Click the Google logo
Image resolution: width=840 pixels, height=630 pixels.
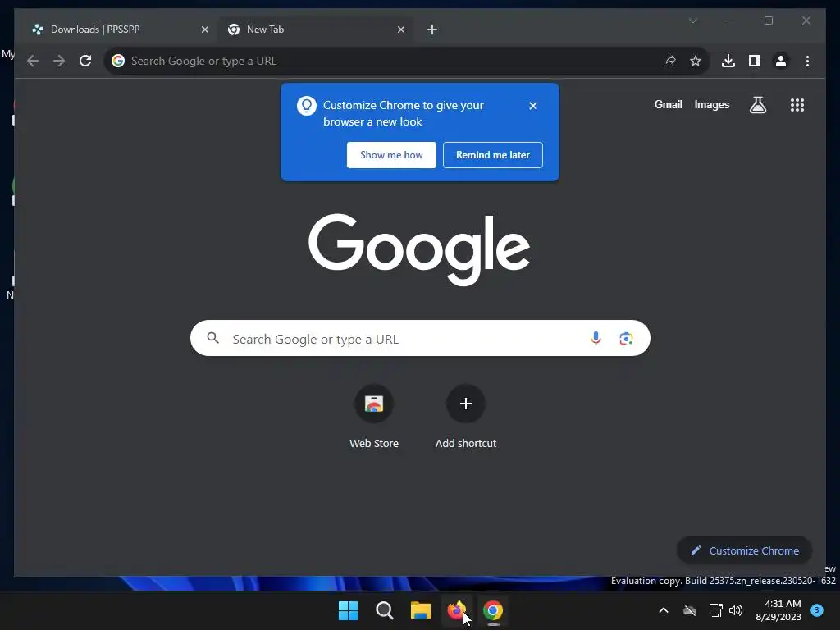click(x=419, y=249)
